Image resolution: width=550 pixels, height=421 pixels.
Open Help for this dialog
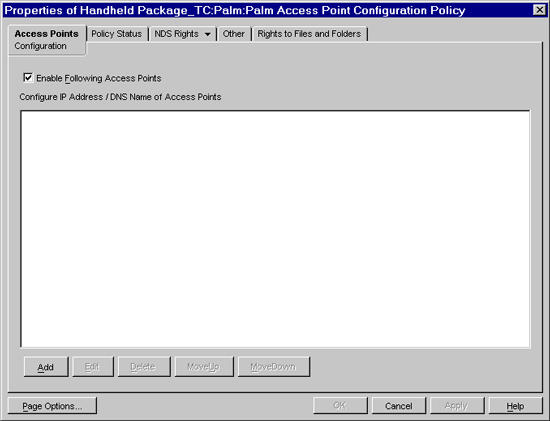tap(515, 406)
